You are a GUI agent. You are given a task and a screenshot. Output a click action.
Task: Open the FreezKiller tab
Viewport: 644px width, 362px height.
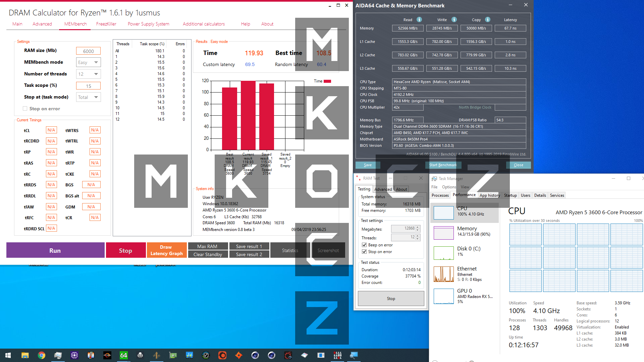[106, 24]
